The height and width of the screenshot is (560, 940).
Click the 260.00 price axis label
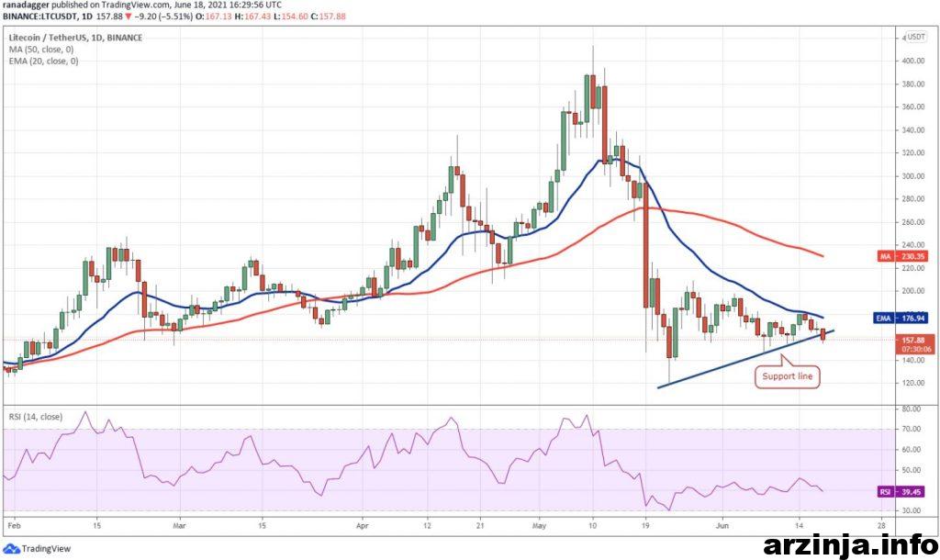[x=912, y=222]
